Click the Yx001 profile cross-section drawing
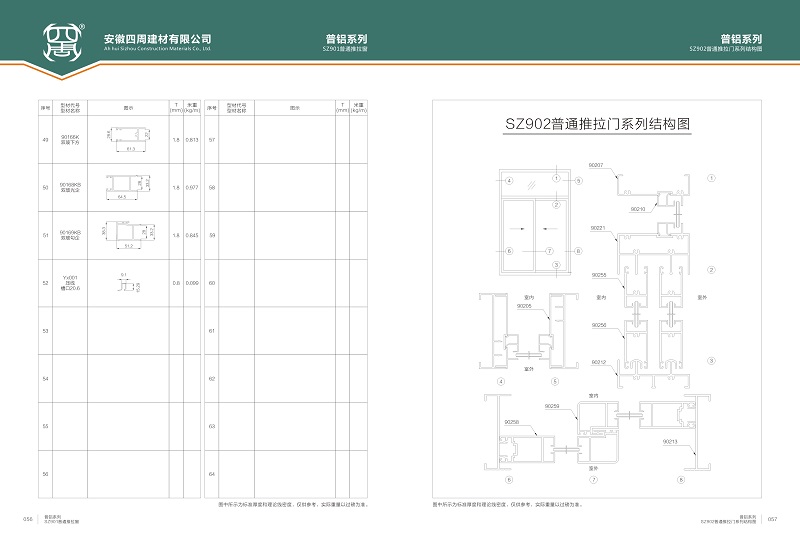The image size is (800, 546). [x=126, y=284]
